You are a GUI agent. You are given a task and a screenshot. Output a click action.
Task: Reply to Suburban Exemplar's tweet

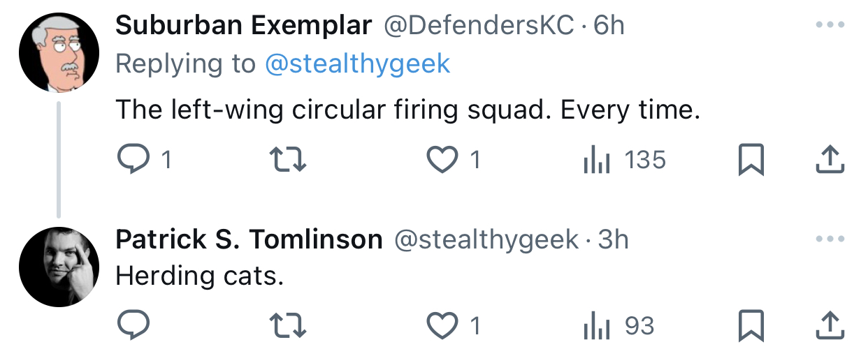(143, 161)
